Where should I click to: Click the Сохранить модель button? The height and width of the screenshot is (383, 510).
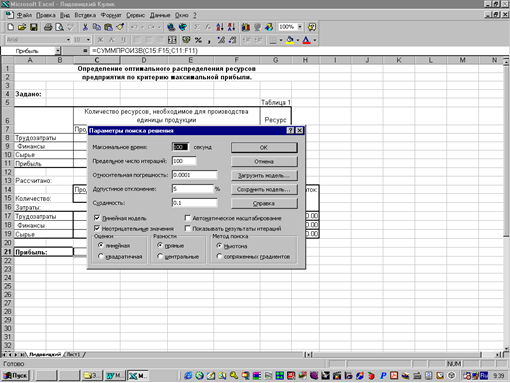pyautogui.click(x=264, y=189)
